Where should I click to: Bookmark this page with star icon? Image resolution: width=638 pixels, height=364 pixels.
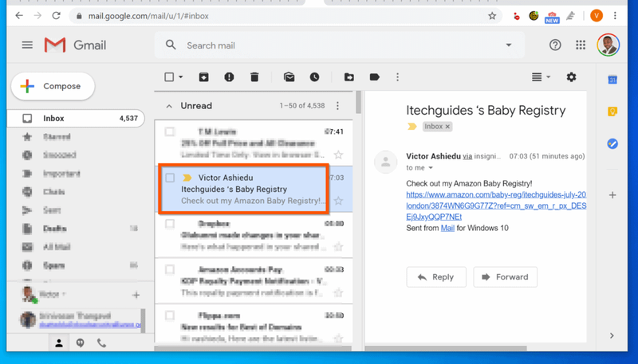492,16
